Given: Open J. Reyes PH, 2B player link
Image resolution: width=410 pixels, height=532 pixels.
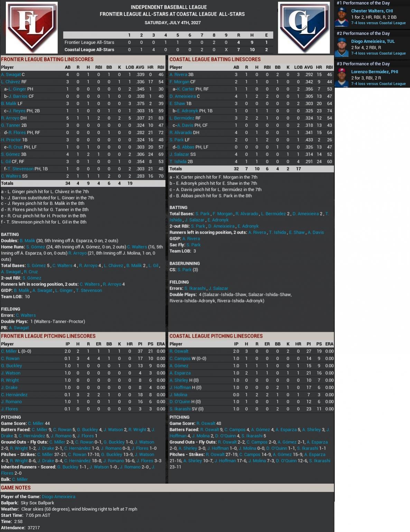Looking at the screenshot, I should [17, 111].
